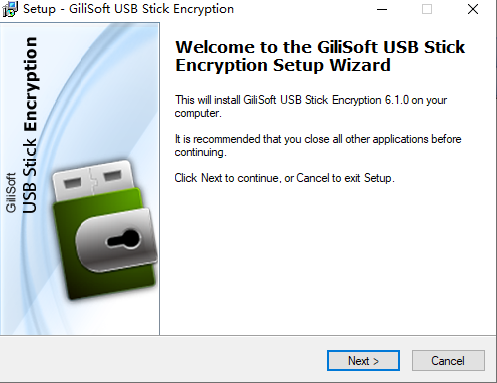Open the setup installer icon in title bar
The width and height of the screenshot is (497, 383).
coord(10,9)
